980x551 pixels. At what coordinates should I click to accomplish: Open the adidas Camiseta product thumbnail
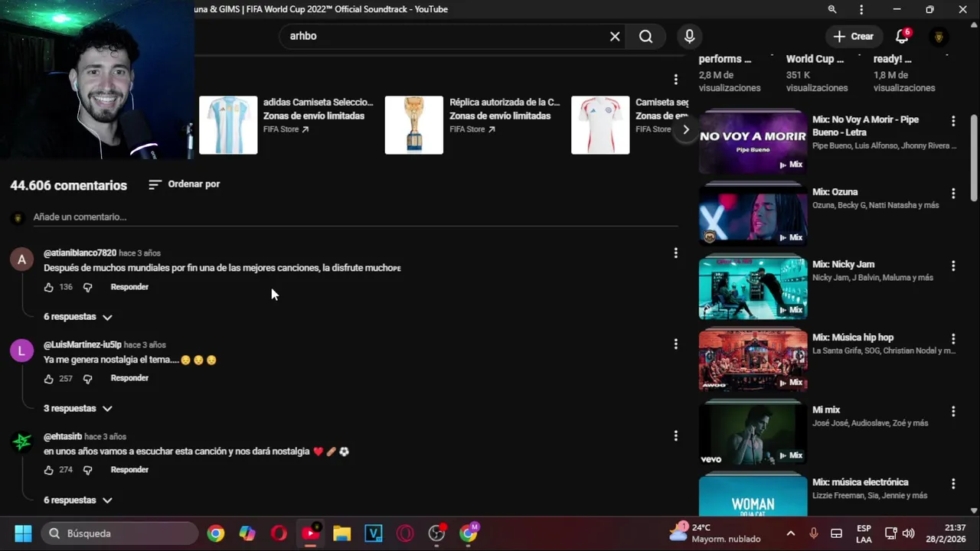coord(228,125)
